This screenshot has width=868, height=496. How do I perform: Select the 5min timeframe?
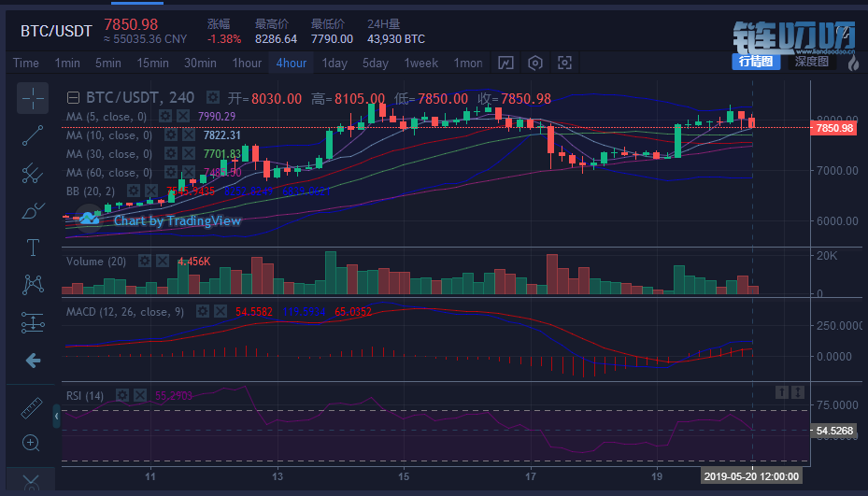[x=108, y=63]
